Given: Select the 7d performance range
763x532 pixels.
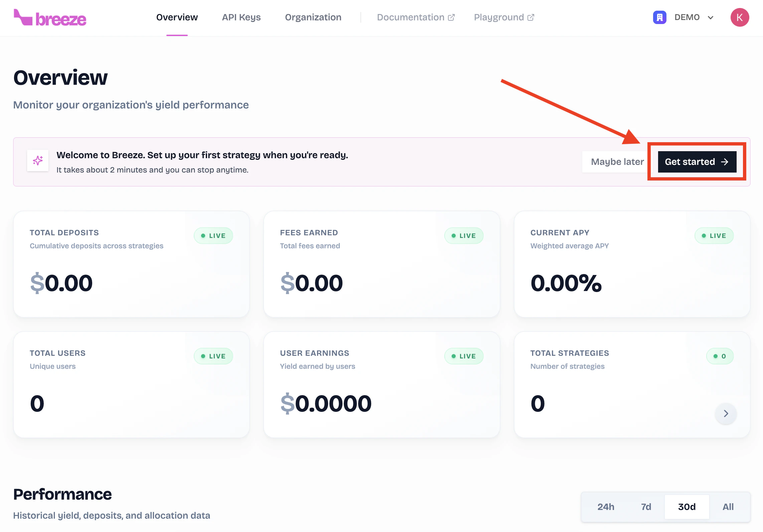Looking at the screenshot, I should pos(646,507).
